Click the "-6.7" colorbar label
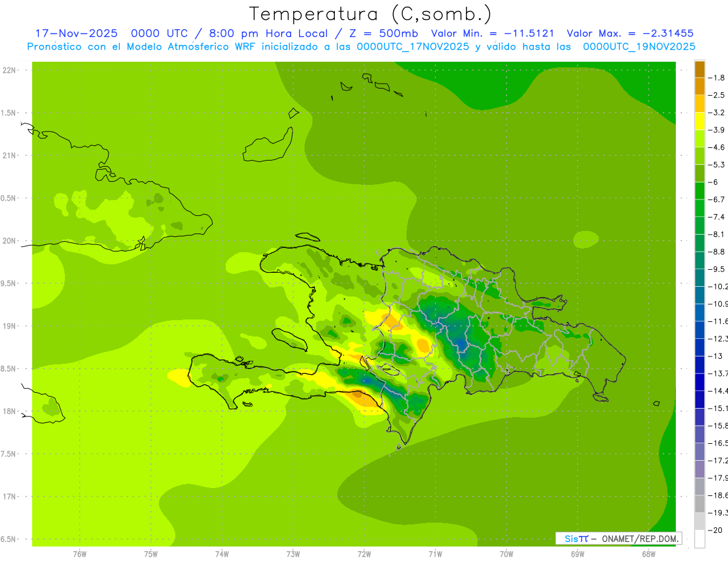728x562 pixels. coord(716,199)
